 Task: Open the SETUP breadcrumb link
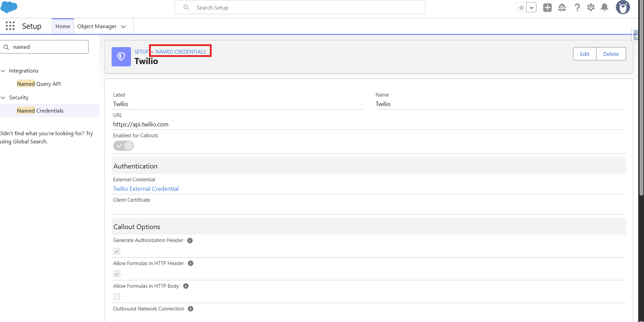click(141, 52)
